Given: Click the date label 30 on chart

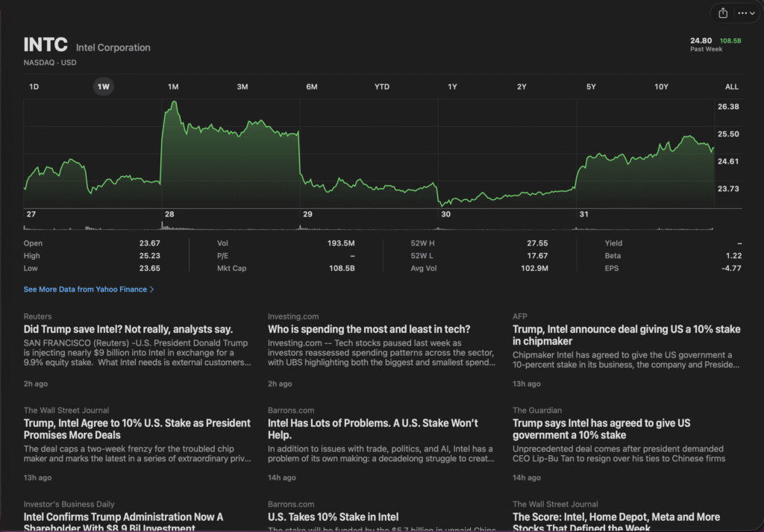Looking at the screenshot, I should tap(446, 214).
